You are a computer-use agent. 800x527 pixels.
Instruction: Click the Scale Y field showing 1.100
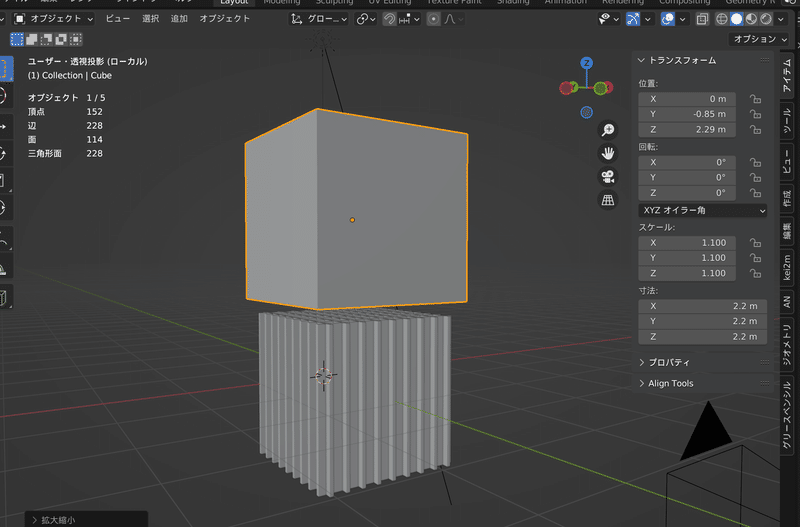[687, 258]
